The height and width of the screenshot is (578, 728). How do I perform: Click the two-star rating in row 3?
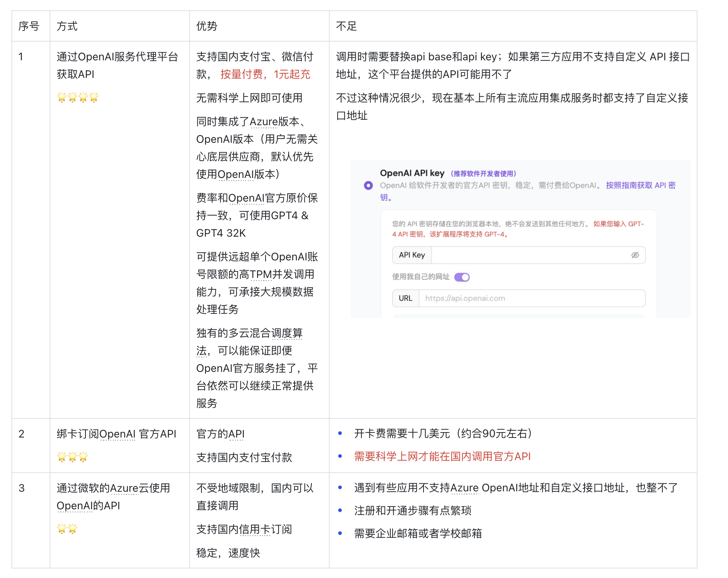coord(67,529)
